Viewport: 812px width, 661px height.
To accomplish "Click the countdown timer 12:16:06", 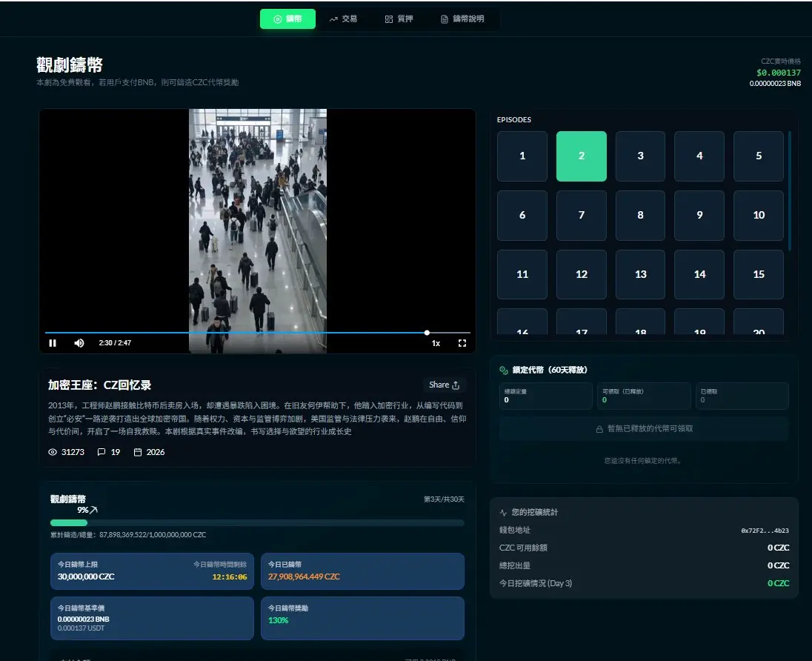I will [x=230, y=577].
